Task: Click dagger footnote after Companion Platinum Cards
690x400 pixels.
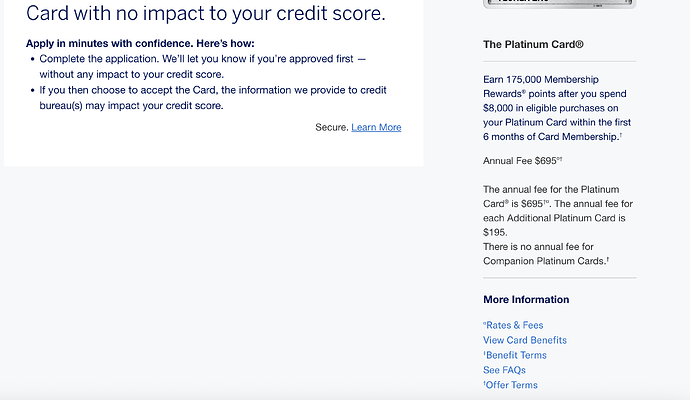Action: pyautogui.click(x=607, y=260)
